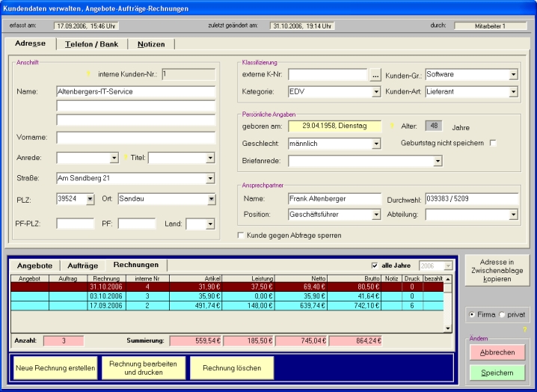Expand the Kategorie dropdown
This screenshot has width=537, height=392.
point(375,92)
